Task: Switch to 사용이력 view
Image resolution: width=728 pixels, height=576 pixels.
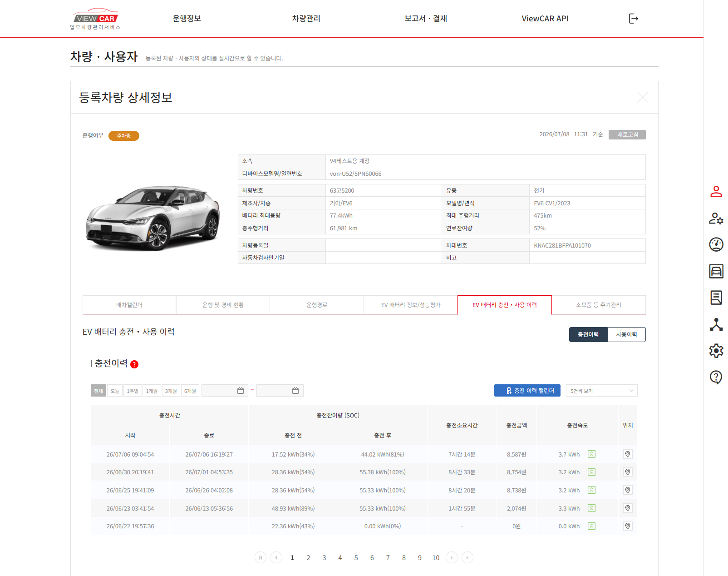Action: click(626, 334)
